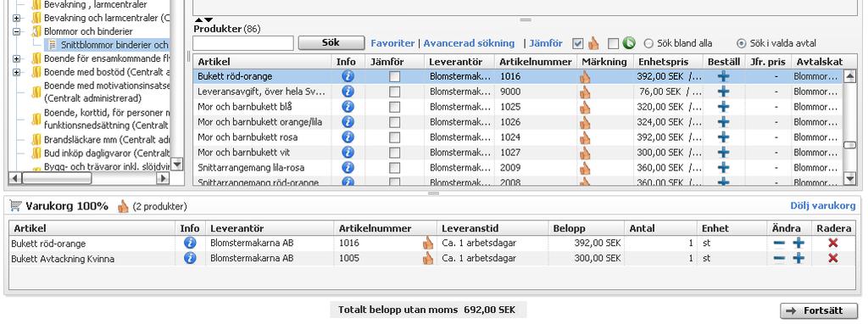Click thumbs-up marking for article 1016 in product list
The width and height of the screenshot is (868, 324).
click(x=585, y=77)
